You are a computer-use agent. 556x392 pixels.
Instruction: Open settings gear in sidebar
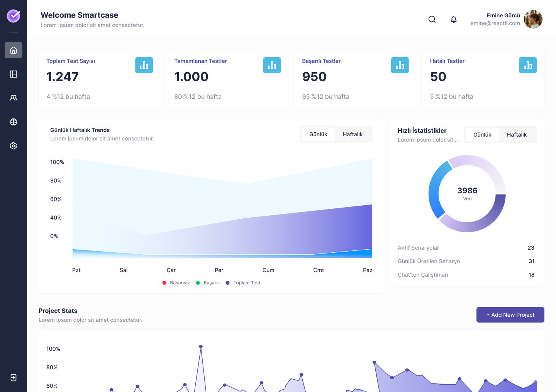tap(14, 146)
